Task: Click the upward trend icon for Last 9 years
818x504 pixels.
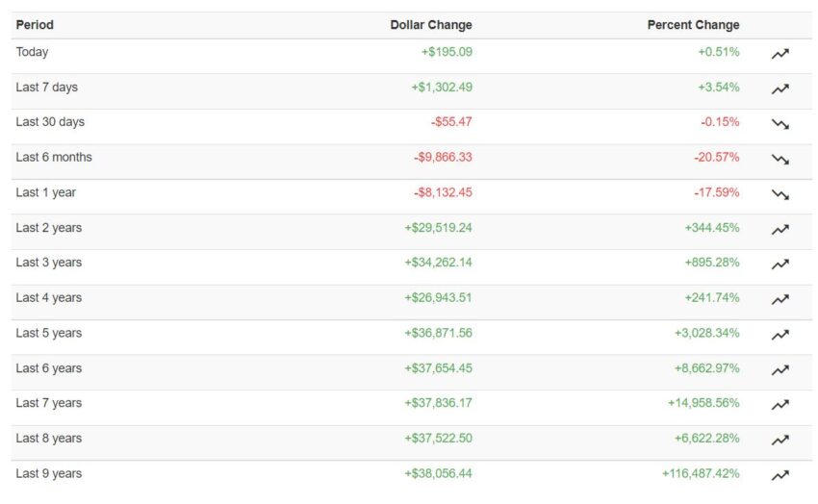Action: [780, 475]
